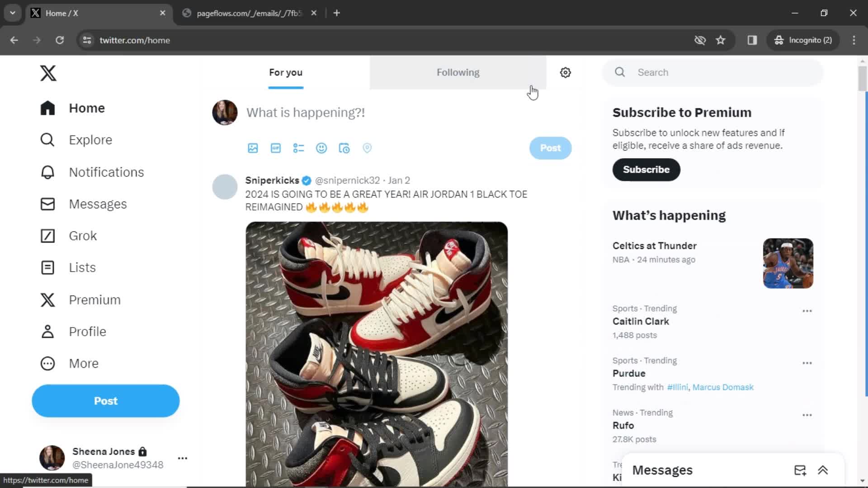Open Incognito (2) indicator
The height and width of the screenshot is (488, 868).
pyautogui.click(x=803, y=40)
